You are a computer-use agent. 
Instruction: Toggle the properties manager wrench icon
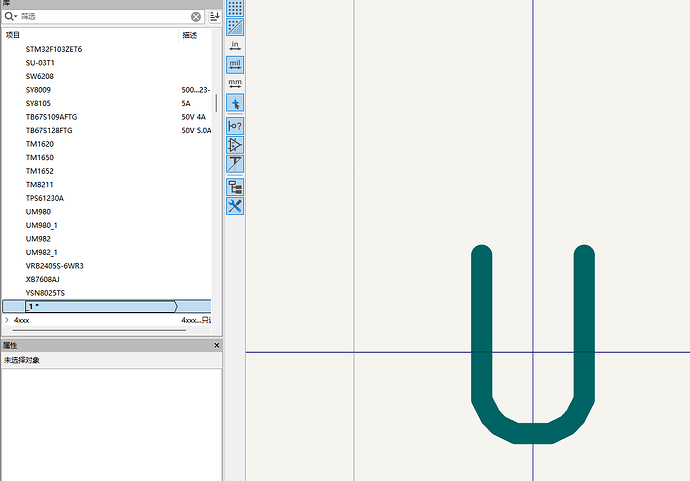click(235, 206)
